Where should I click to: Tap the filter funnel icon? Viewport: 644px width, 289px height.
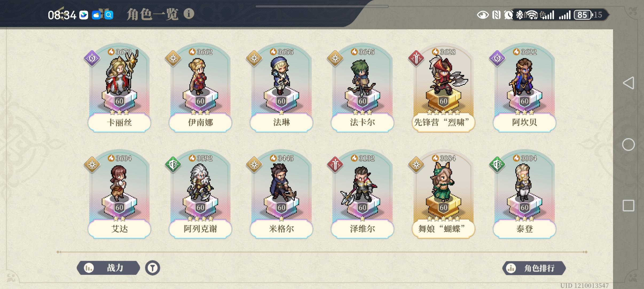[x=152, y=268]
